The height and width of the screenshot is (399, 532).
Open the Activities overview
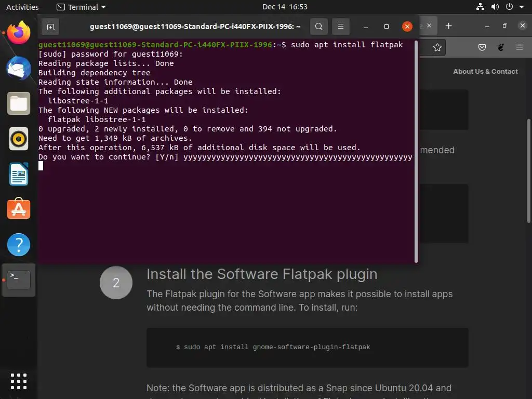click(x=22, y=7)
